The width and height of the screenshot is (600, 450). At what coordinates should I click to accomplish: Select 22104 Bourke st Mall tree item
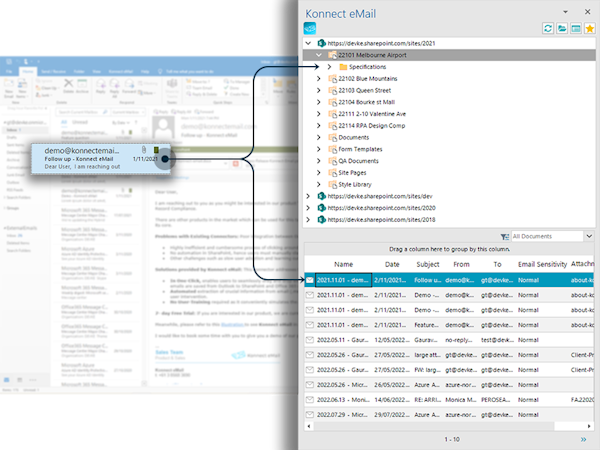367,102
